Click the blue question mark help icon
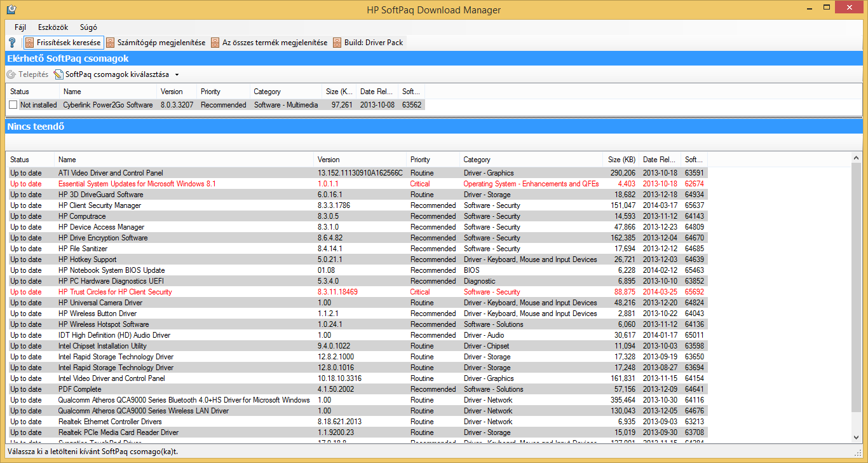Image resolution: width=868 pixels, height=463 pixels. [x=12, y=43]
